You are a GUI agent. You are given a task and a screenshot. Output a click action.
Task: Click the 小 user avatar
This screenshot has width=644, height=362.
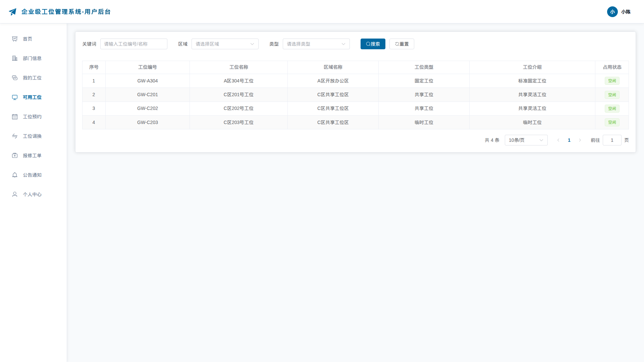[x=612, y=12]
